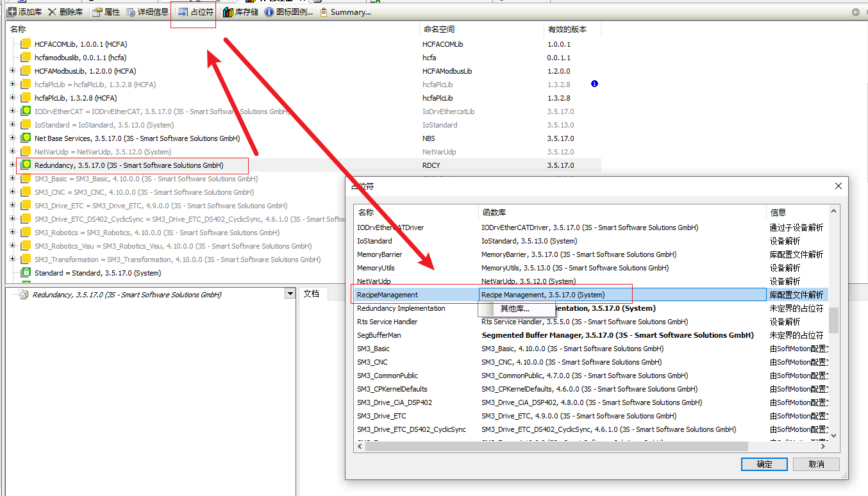This screenshot has width=868, height=496.
Task: Click the placeholder dialog's vertical scrollbar thumb
Action: point(833,320)
